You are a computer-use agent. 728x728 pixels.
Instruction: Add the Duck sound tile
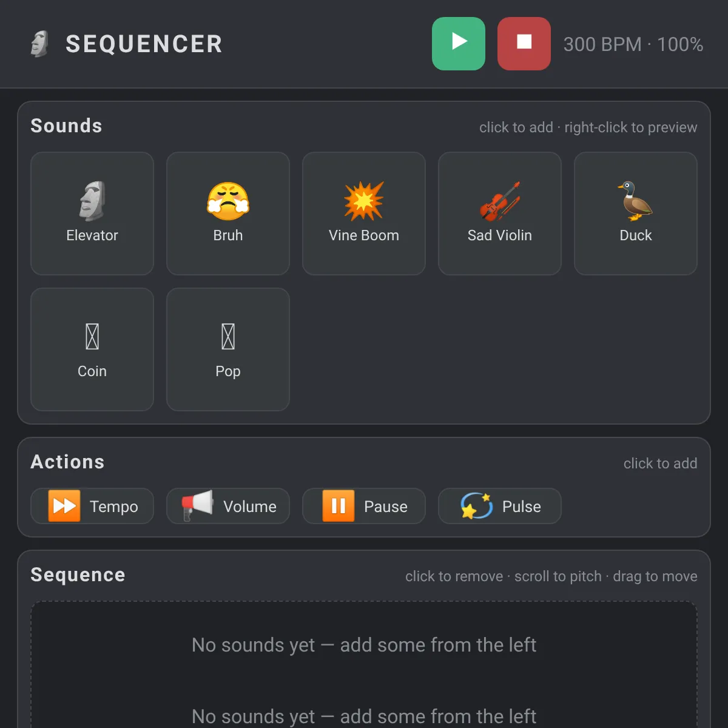[636, 214]
